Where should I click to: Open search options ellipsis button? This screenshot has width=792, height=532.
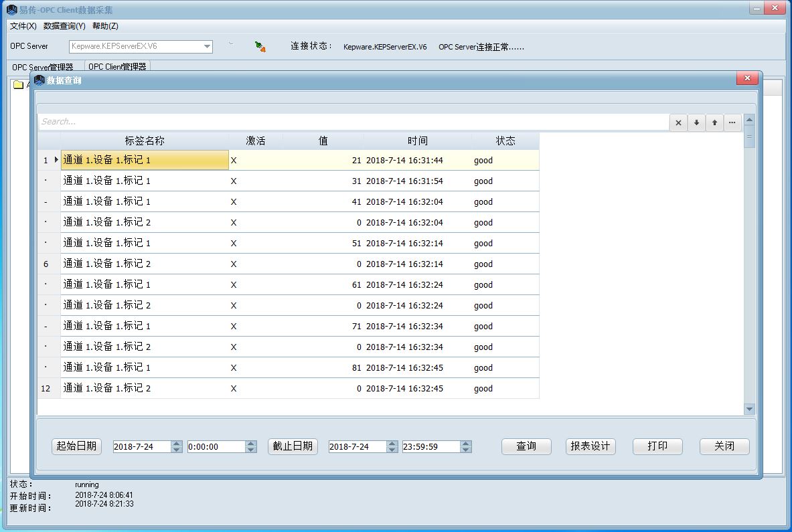click(x=732, y=122)
